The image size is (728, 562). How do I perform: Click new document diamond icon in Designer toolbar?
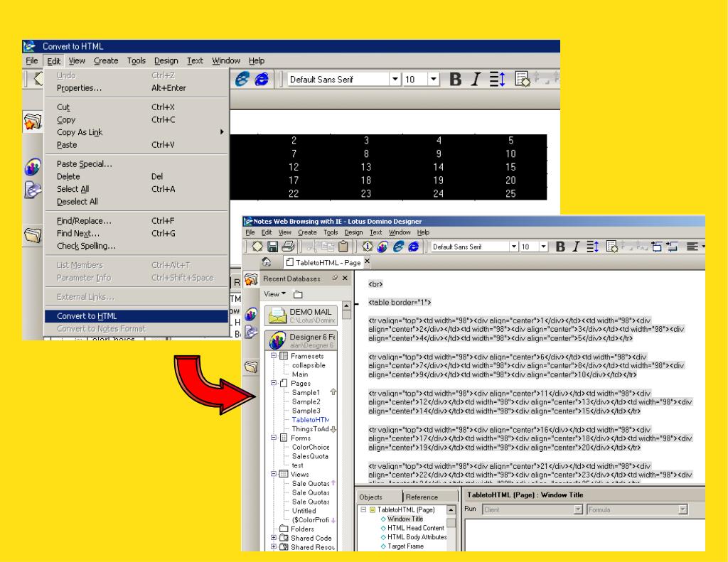click(257, 247)
